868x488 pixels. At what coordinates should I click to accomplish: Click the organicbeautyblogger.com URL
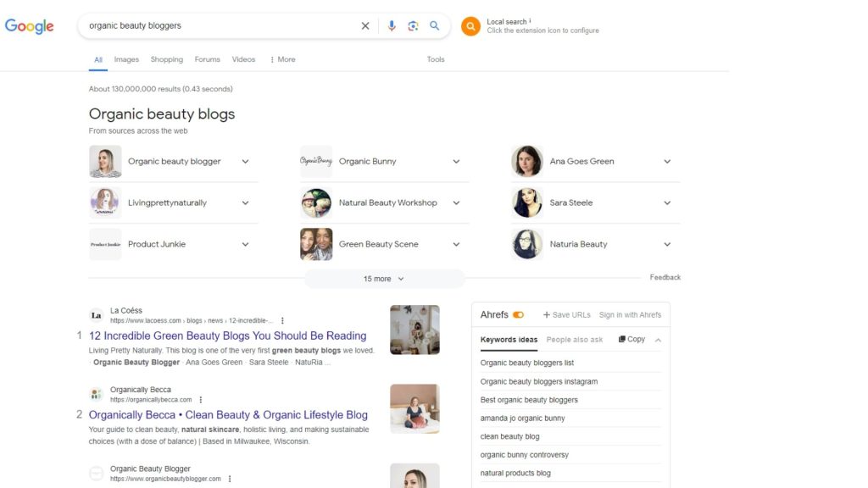(165, 480)
